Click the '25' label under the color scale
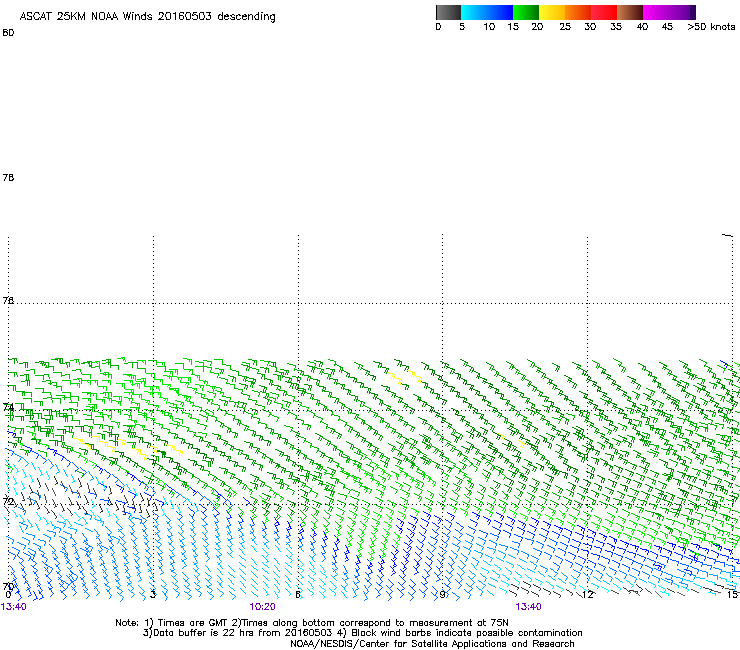The image size is (740, 650). click(565, 27)
